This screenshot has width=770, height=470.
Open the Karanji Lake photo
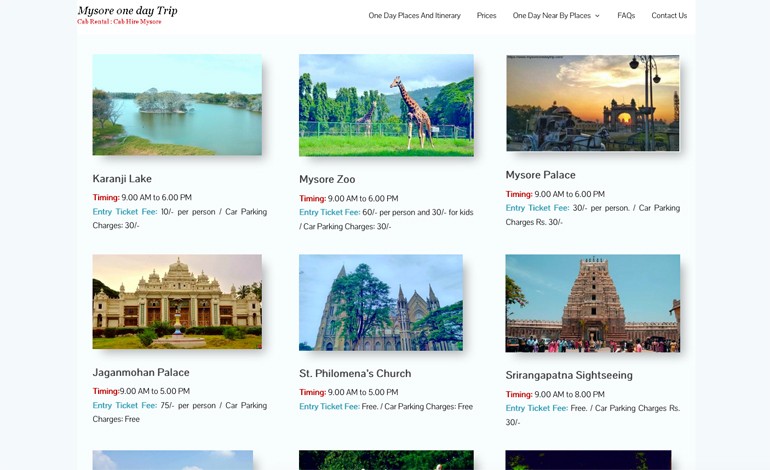click(177, 105)
